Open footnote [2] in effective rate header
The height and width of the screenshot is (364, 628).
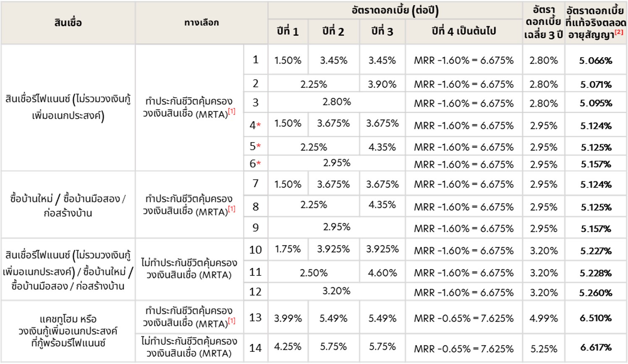[x=619, y=32]
